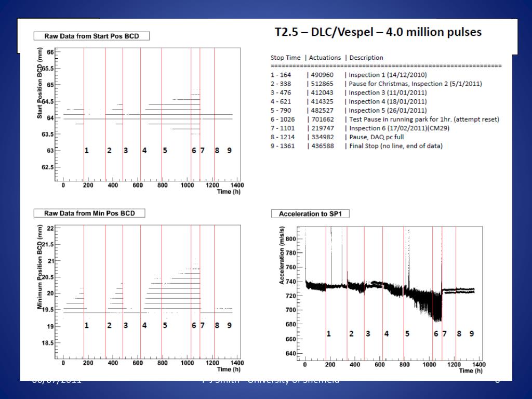Click actuations value '412043'

coord(322,92)
